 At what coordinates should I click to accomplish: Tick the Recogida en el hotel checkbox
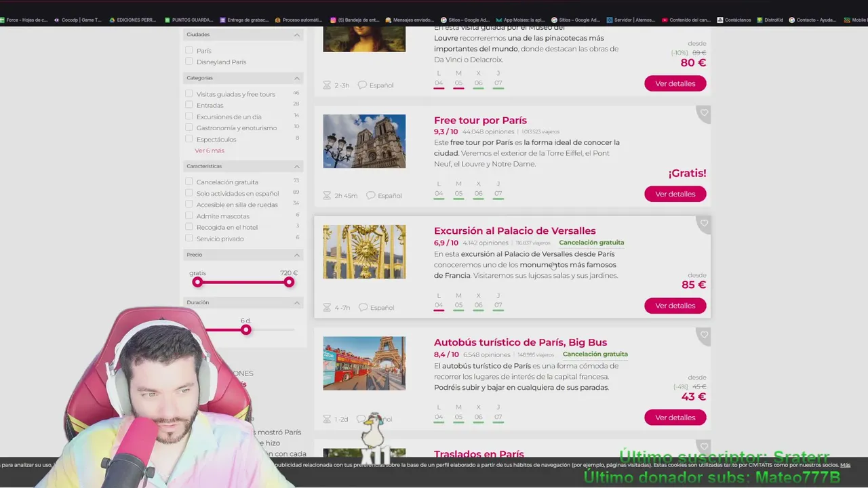[x=189, y=227]
